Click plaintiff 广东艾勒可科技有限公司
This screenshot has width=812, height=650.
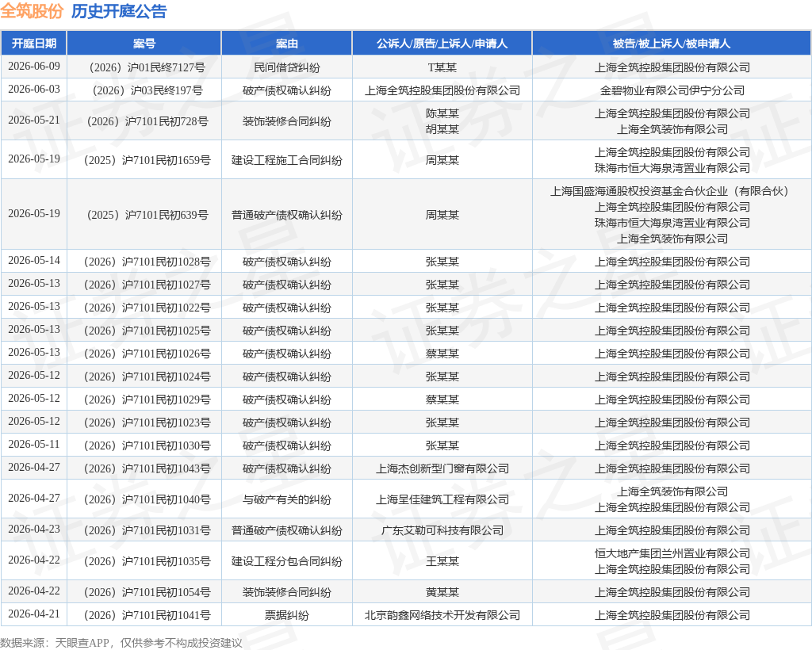tap(442, 530)
